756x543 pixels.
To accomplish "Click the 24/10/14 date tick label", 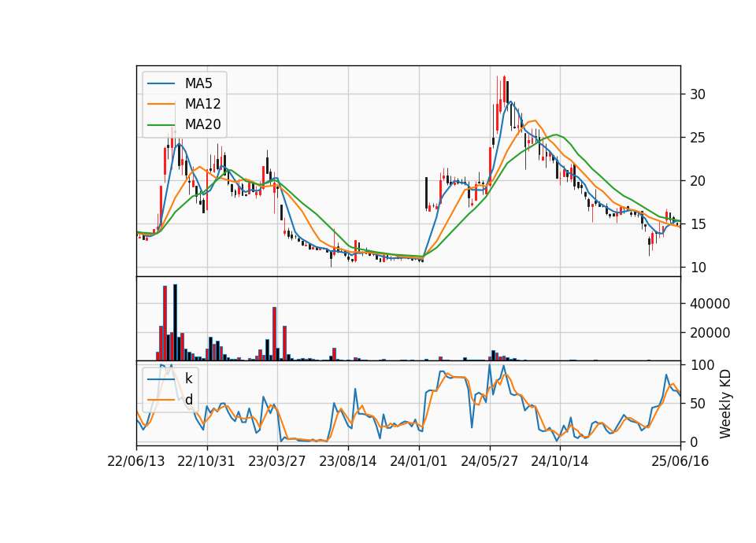I will 560,461.
